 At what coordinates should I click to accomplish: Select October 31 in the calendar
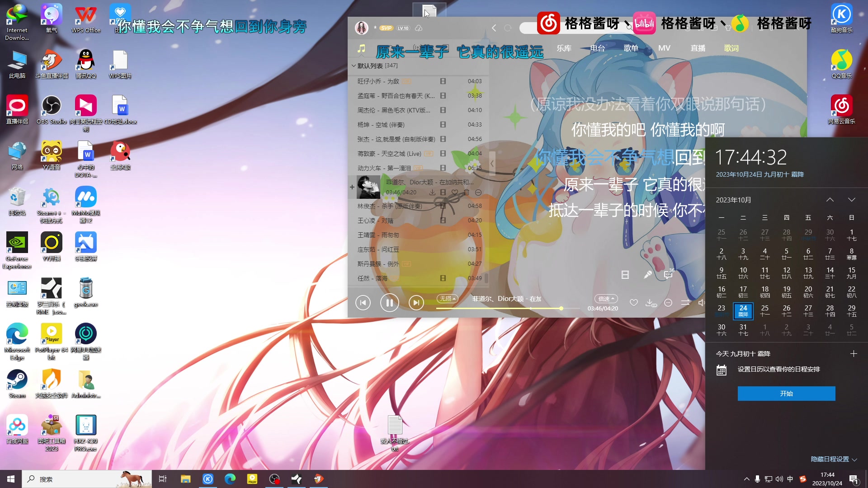pos(743,330)
